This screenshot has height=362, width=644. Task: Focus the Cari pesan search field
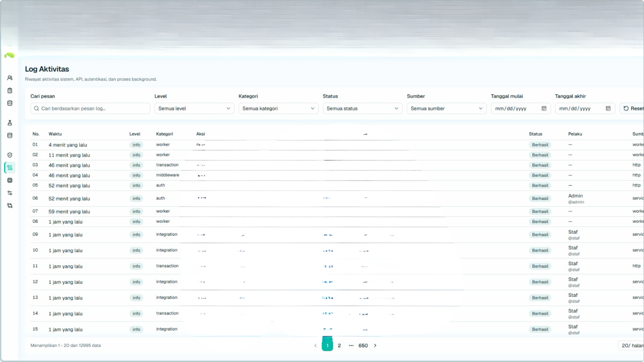click(x=90, y=109)
